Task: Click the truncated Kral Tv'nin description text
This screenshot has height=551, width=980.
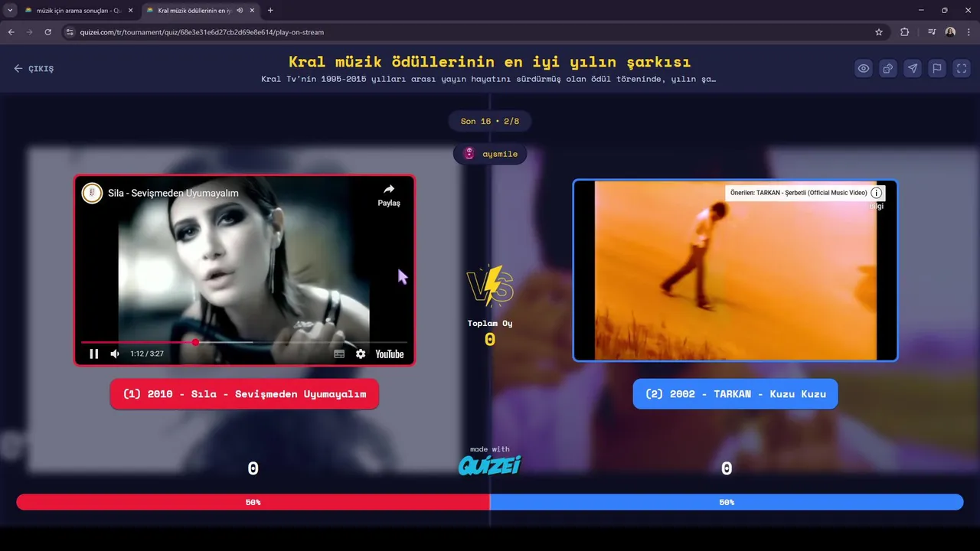Action: click(x=490, y=79)
